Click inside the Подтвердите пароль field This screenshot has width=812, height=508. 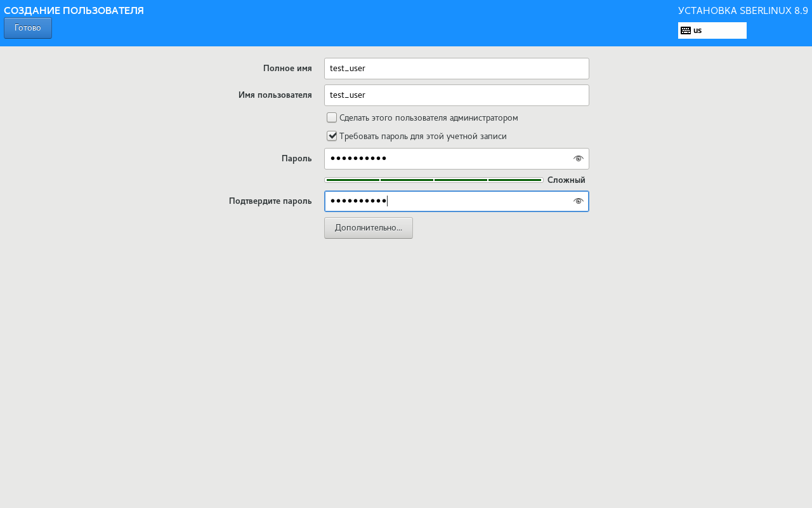pos(444,201)
